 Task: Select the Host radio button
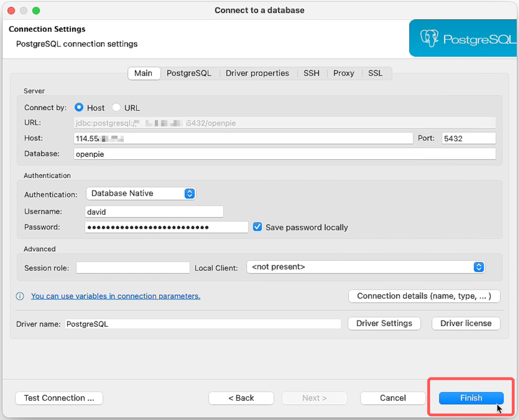point(79,107)
